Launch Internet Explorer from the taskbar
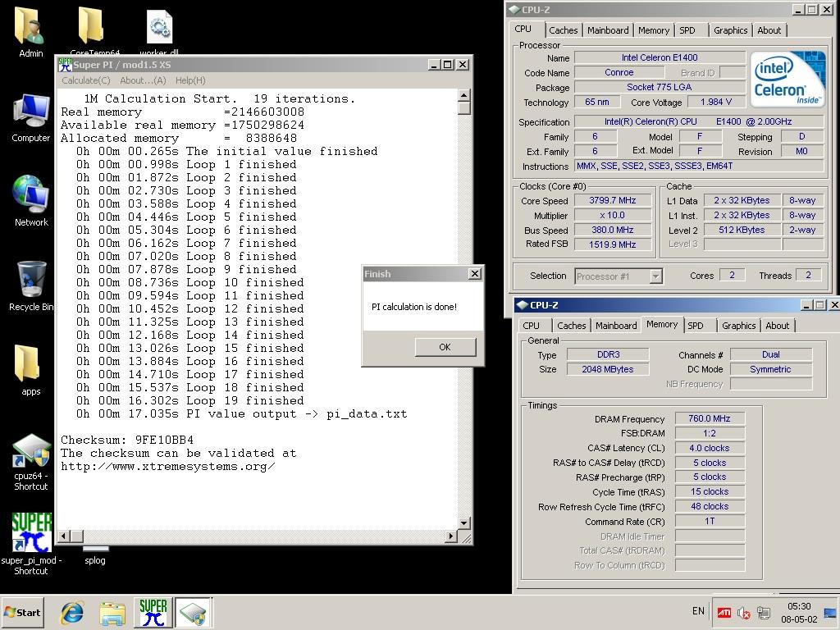840x630 pixels. pos(72,612)
